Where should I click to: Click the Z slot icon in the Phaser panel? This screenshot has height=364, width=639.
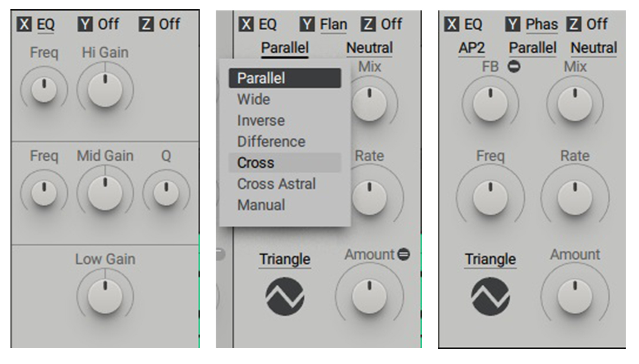coord(574,24)
